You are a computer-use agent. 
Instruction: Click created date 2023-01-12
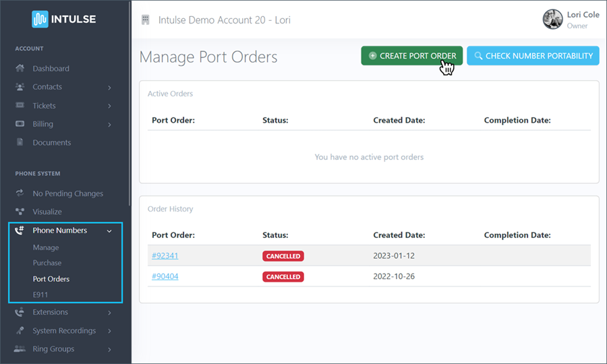(394, 255)
